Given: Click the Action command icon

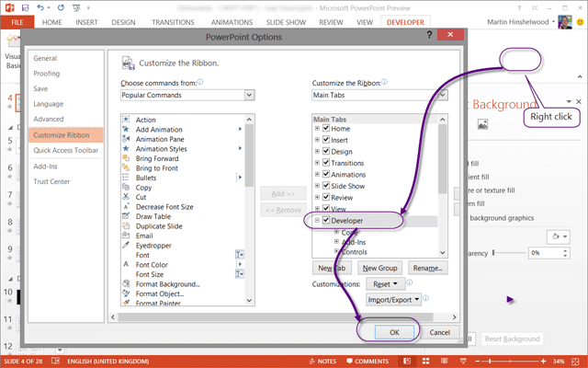Looking at the screenshot, I should coord(126,120).
